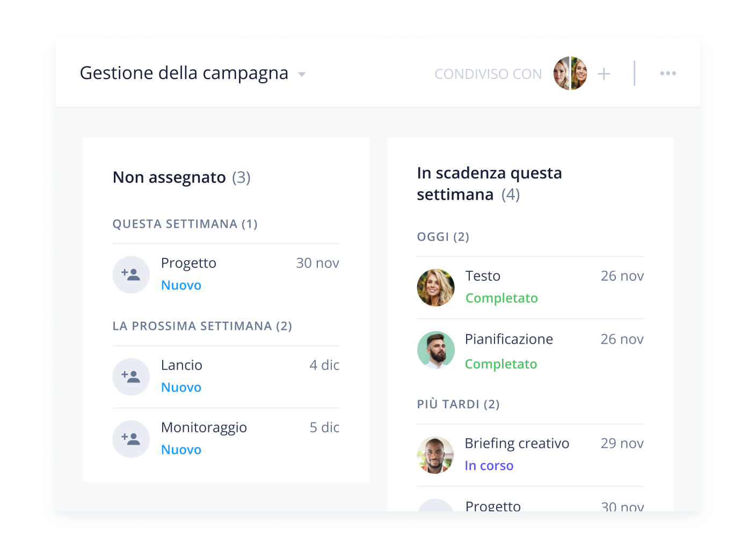Click the shared users avatar in header
The image size is (756, 550).
point(570,74)
